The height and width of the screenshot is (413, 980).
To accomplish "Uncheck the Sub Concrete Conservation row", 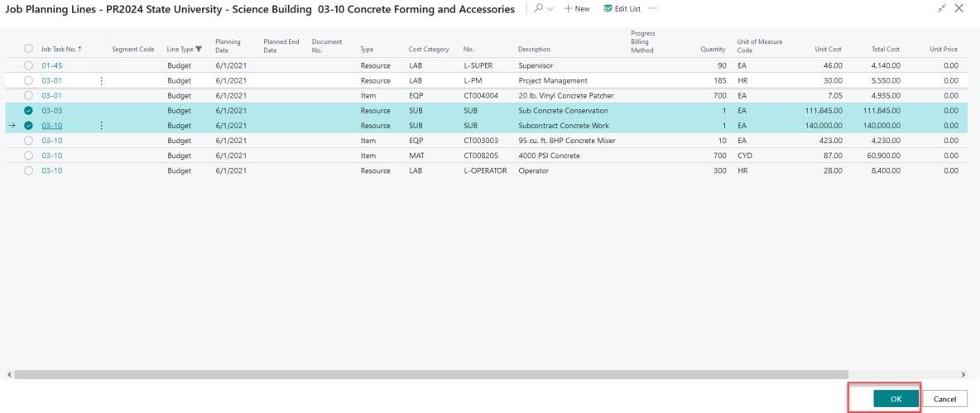I will tap(29, 111).
